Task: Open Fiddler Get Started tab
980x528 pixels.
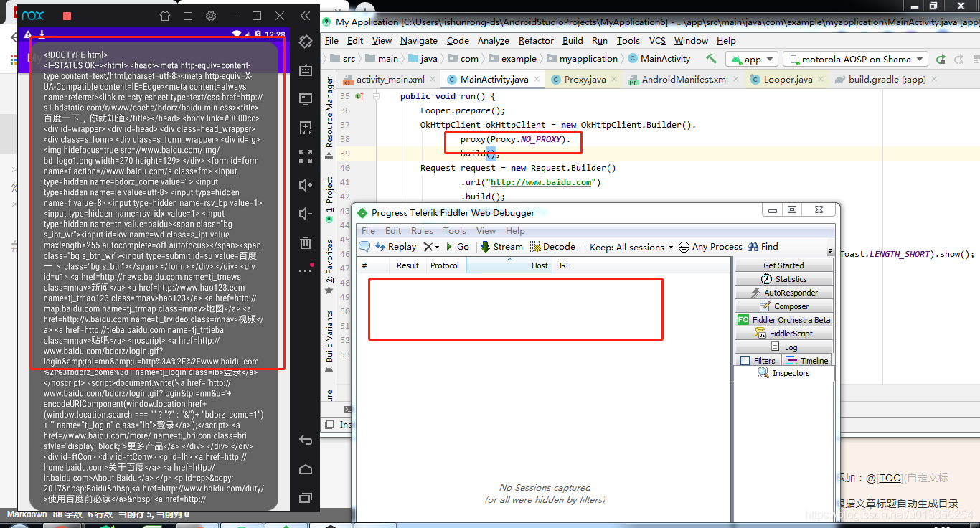Action: (x=783, y=265)
